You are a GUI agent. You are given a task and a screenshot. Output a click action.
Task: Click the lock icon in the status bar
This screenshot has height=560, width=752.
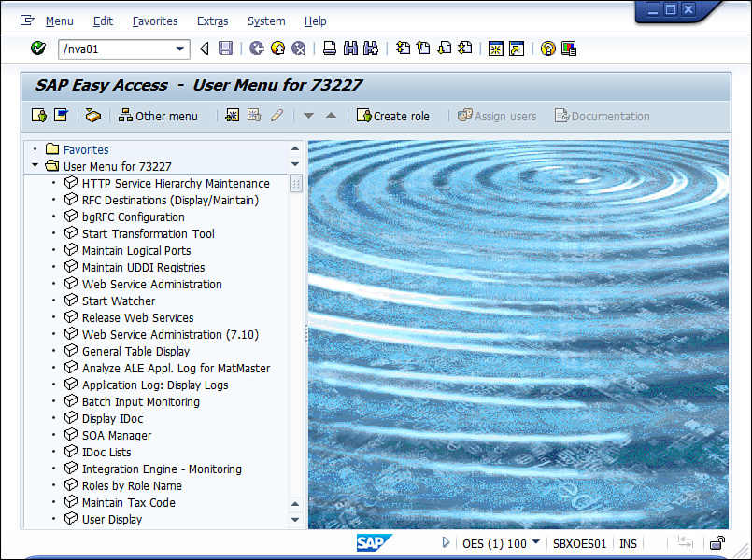click(717, 543)
